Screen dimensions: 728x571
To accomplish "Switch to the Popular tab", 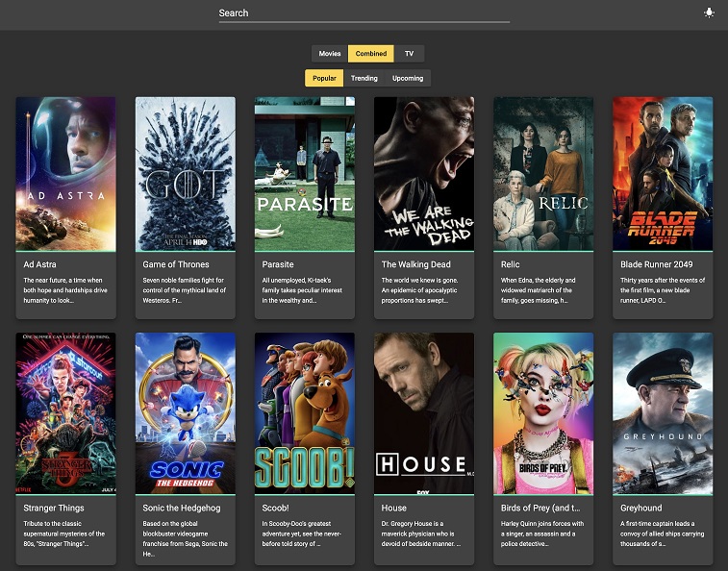I will (324, 78).
